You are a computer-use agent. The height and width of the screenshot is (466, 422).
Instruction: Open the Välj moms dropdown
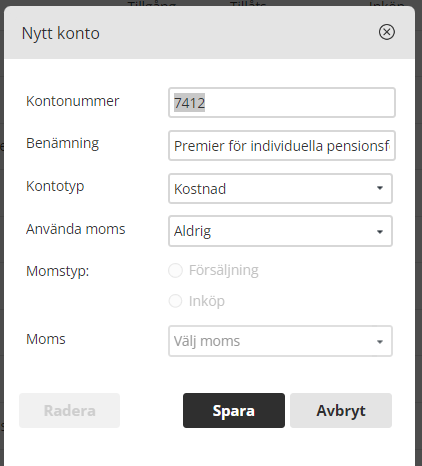[x=280, y=341]
